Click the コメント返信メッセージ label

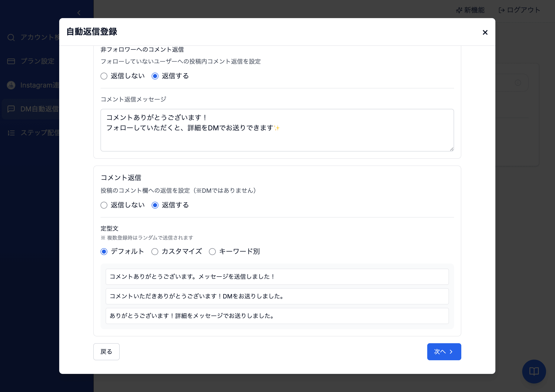tap(134, 99)
